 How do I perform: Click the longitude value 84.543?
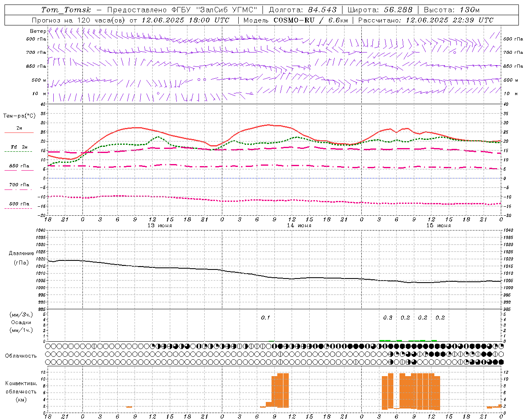pyautogui.click(x=322, y=10)
